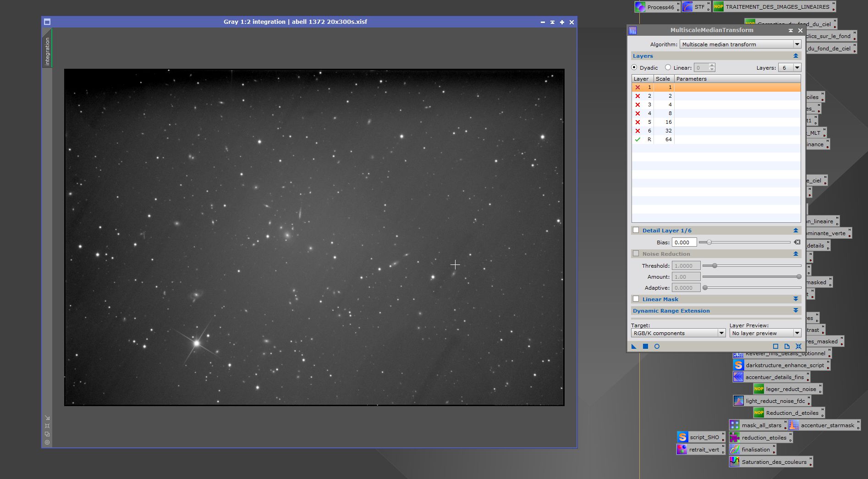The image size is (868, 479).
Task: Select layer 1 row with scale 1
Action: [x=716, y=87]
